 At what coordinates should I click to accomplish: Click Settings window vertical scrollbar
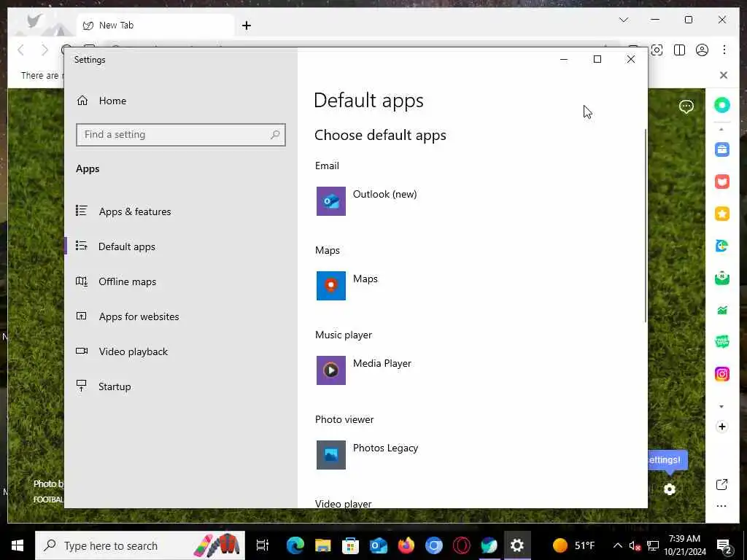646,225
